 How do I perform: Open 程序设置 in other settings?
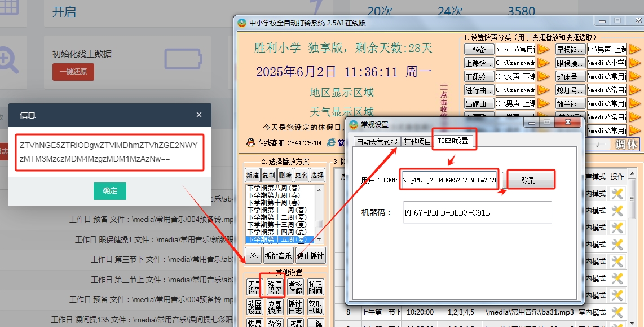click(275, 287)
